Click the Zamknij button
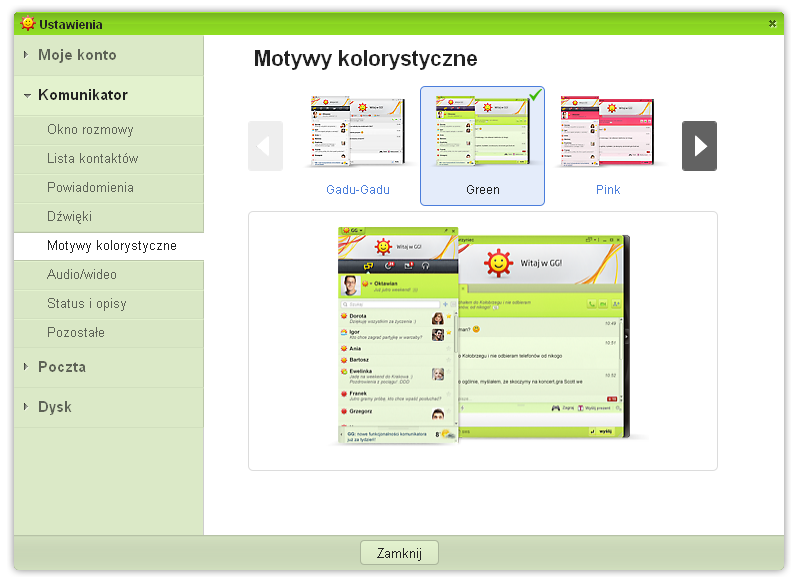Viewport: 798px width, 585px height. coord(399,553)
